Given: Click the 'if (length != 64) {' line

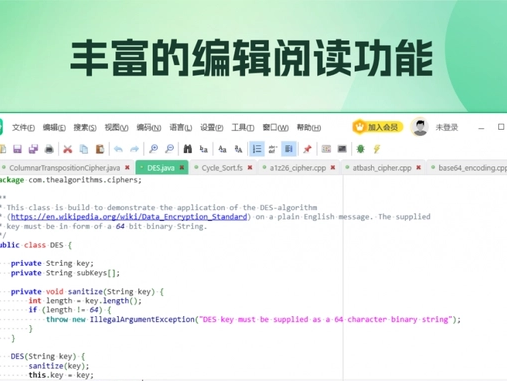Looking at the screenshot, I should pos(70,310).
